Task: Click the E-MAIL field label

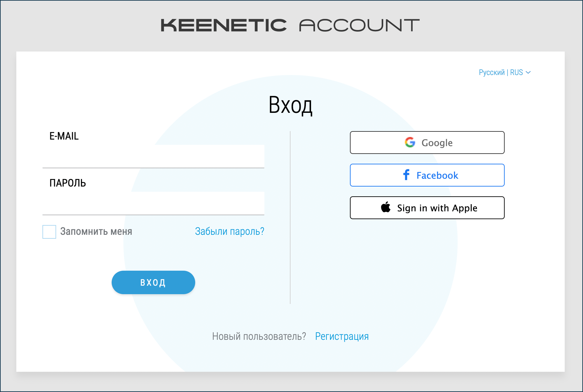Action: point(64,136)
